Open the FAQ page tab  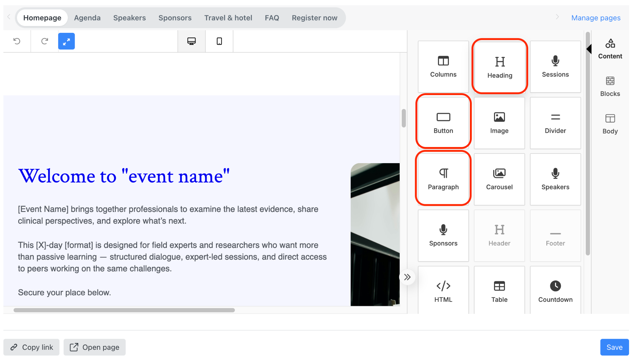tap(272, 18)
